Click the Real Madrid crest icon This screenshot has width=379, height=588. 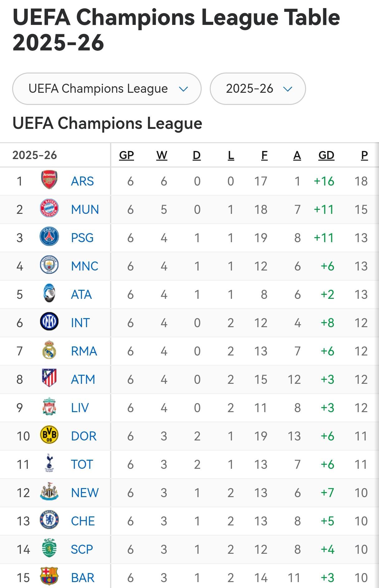(49, 350)
